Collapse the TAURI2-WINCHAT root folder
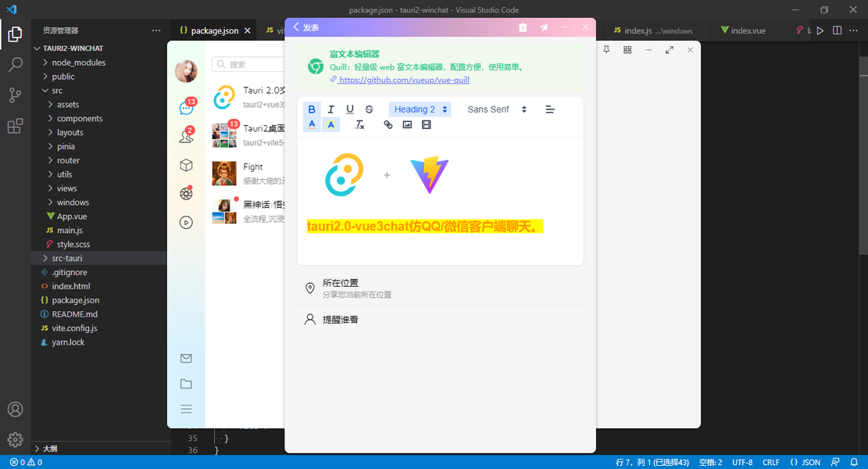The height and width of the screenshot is (469, 868). coord(98,48)
